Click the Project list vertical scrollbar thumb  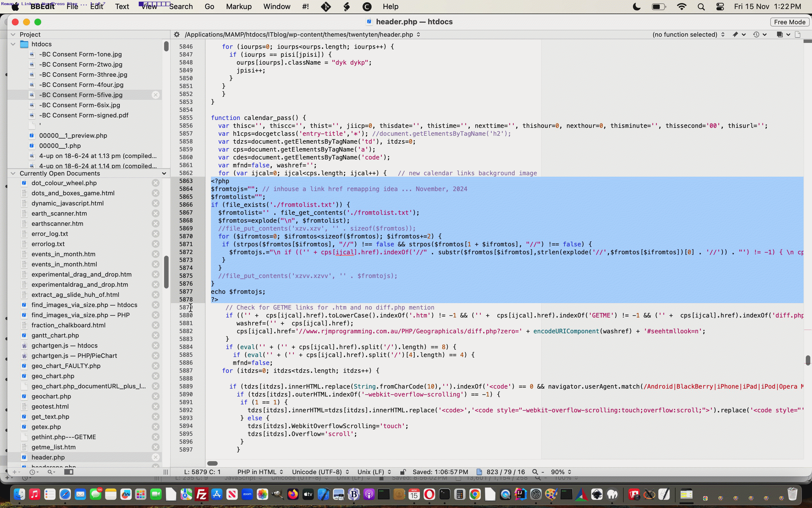click(x=166, y=46)
